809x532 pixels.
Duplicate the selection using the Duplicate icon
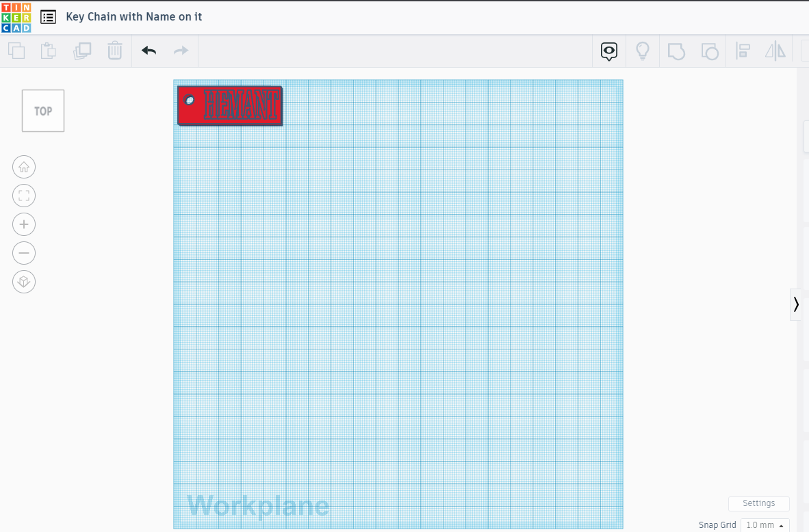pyautogui.click(x=82, y=51)
